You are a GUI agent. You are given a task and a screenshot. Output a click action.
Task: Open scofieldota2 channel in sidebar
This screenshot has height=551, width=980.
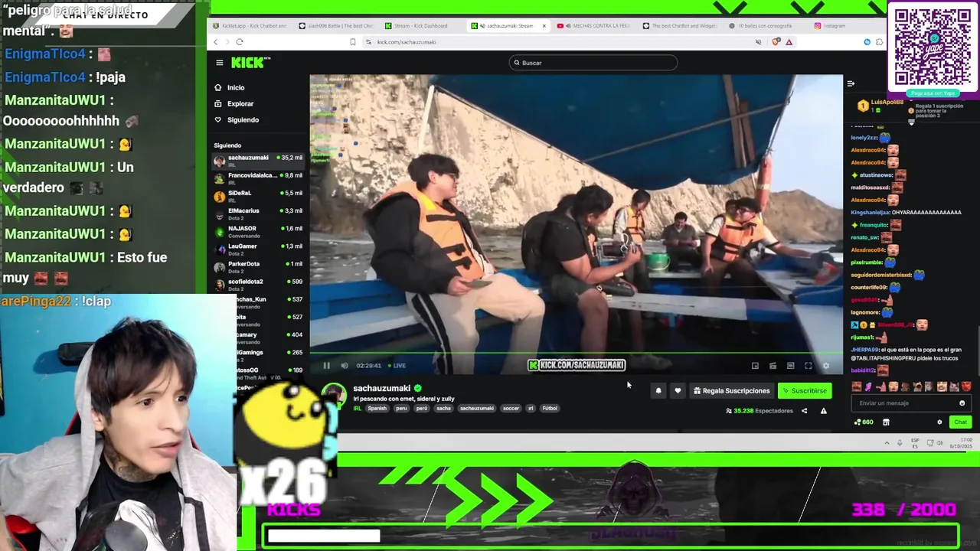coord(259,284)
